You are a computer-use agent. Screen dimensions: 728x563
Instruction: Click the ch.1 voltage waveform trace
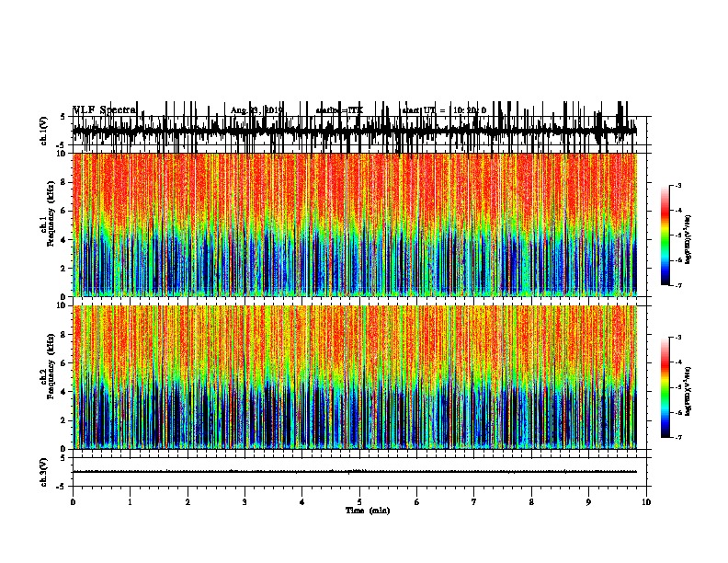coord(355,131)
